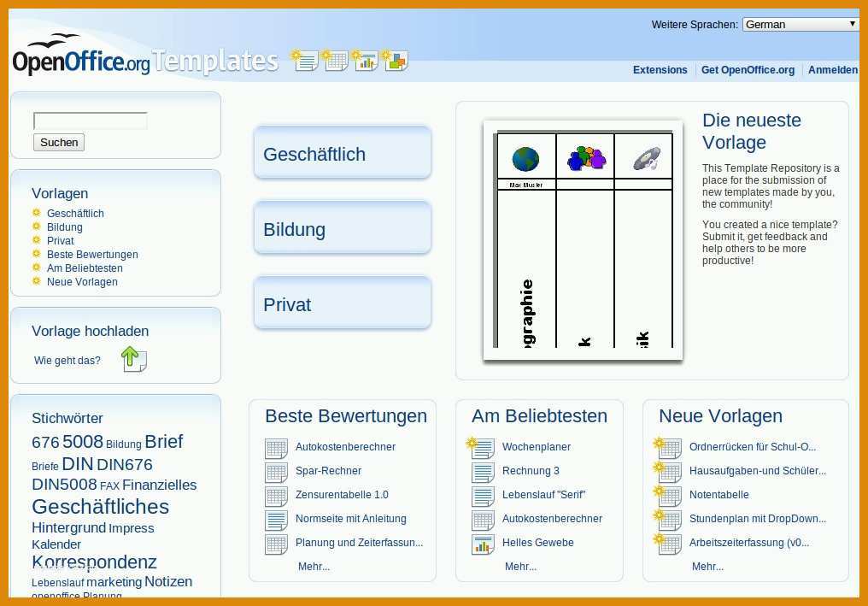Click the text document icon in header

pos(304,61)
